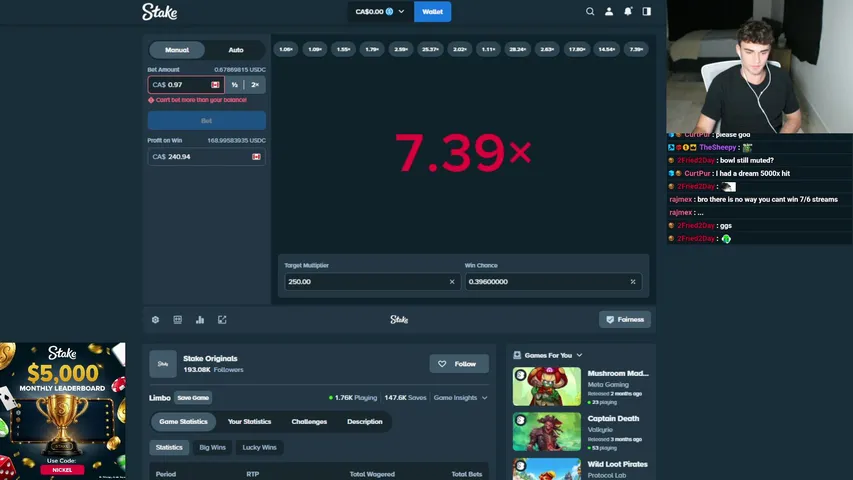This screenshot has width=853, height=480.
Task: Toggle theatre mode icon below game
Action: (177, 319)
